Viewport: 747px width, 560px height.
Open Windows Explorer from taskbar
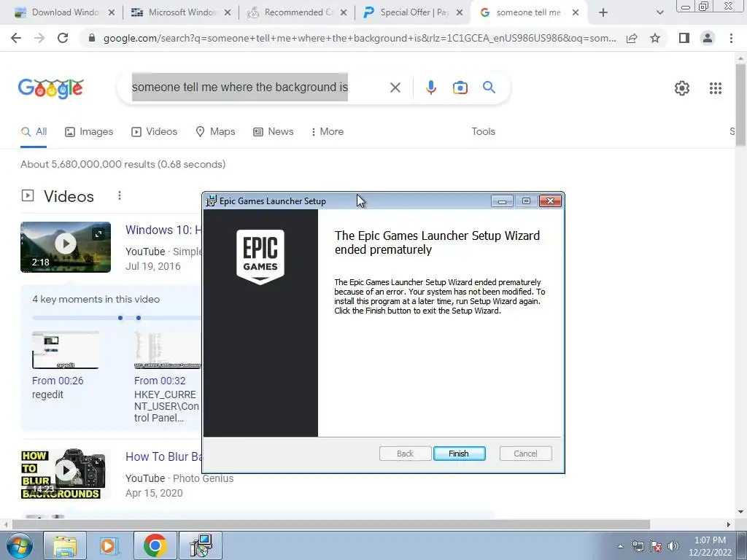[65, 545]
